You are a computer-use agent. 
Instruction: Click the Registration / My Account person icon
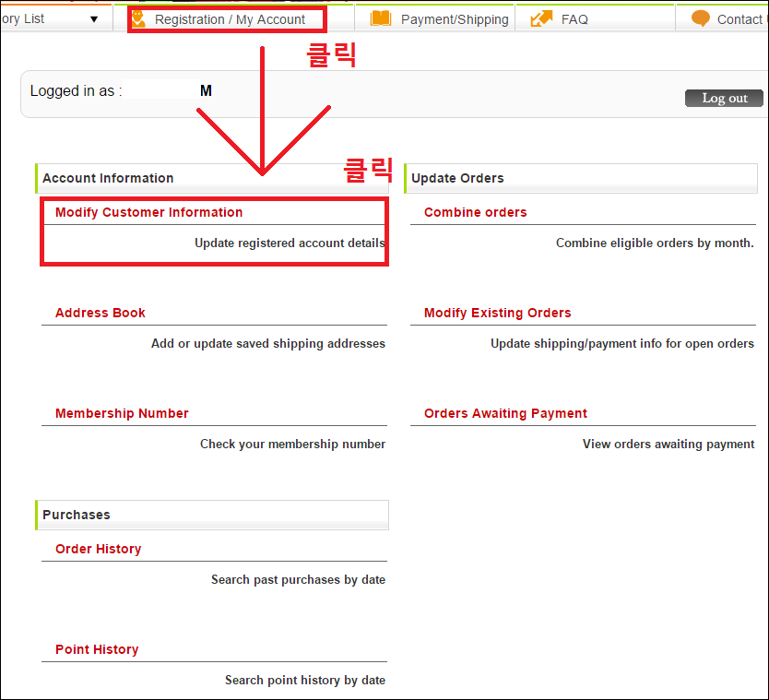click(139, 18)
